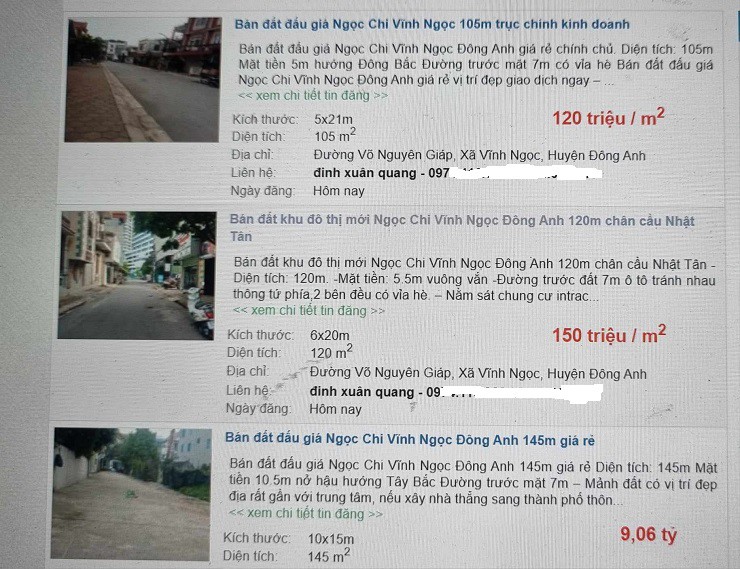This screenshot has width=740, height=569.
Task: Open the third listing's alley photo thumbnail
Action: (131, 494)
